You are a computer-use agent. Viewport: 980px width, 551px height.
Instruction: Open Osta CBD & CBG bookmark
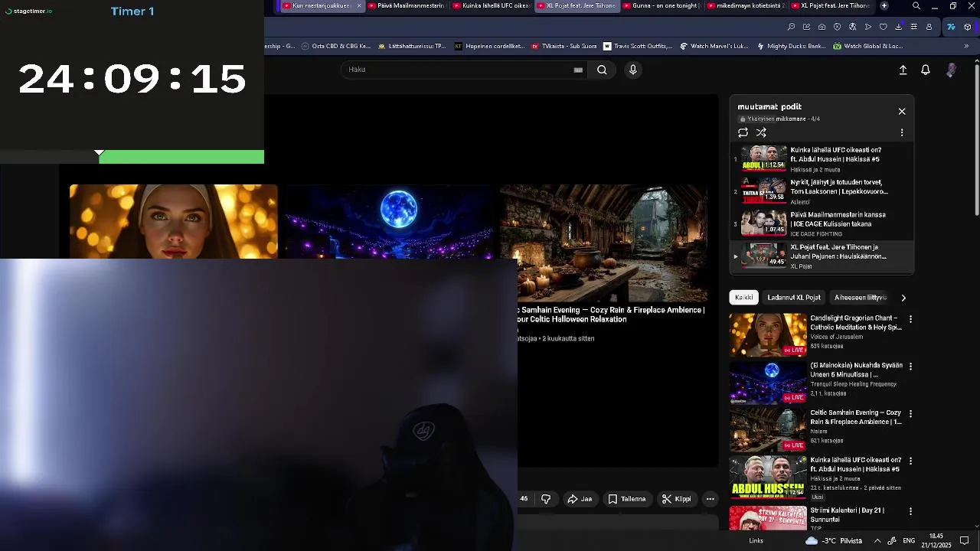pos(336,46)
